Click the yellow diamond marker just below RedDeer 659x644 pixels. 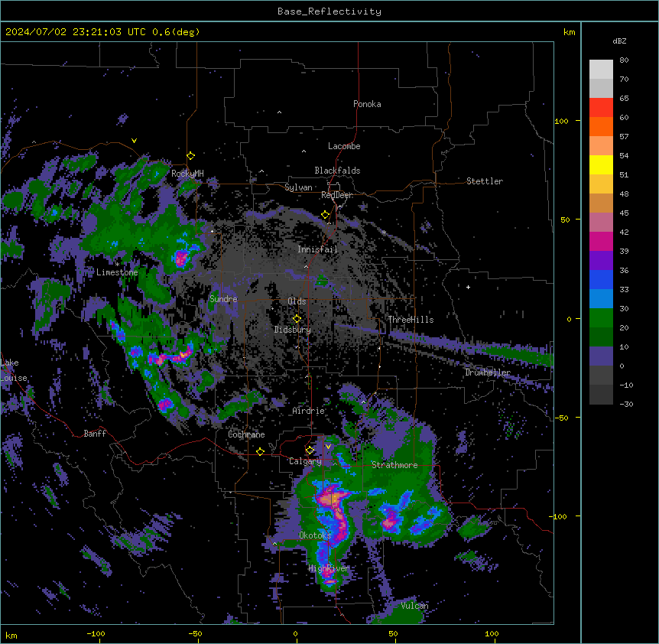326,215
